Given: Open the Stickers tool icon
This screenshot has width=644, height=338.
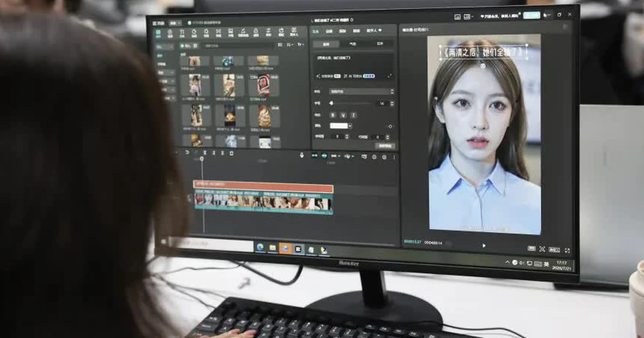Looking at the screenshot, I should point(194,33).
